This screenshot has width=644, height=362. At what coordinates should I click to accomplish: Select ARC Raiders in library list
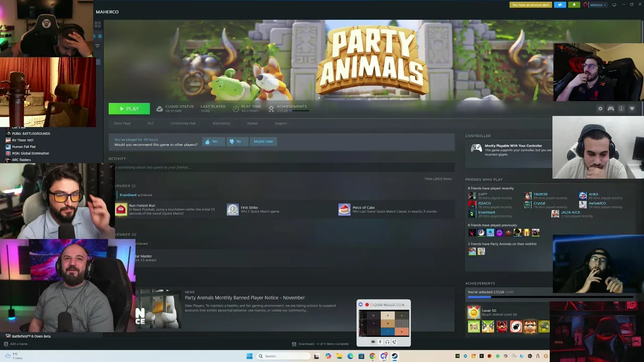pyautogui.click(x=21, y=160)
